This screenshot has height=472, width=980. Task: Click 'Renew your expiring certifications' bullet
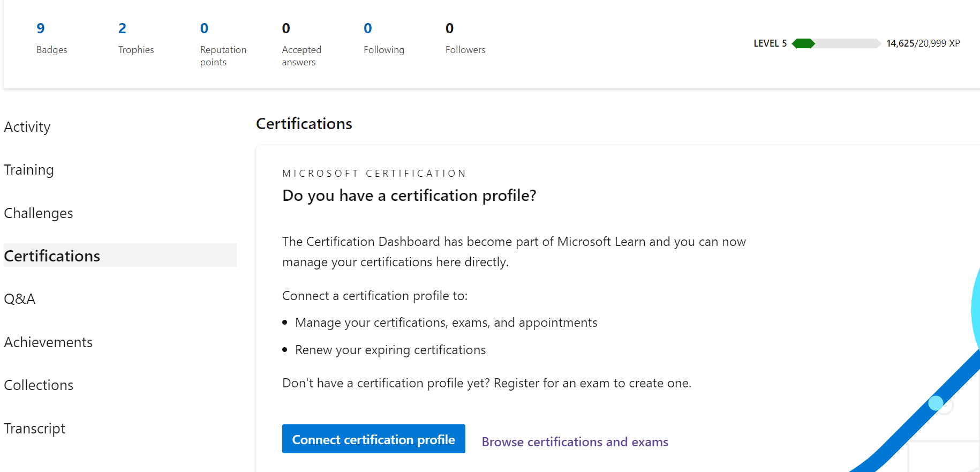[x=390, y=350]
